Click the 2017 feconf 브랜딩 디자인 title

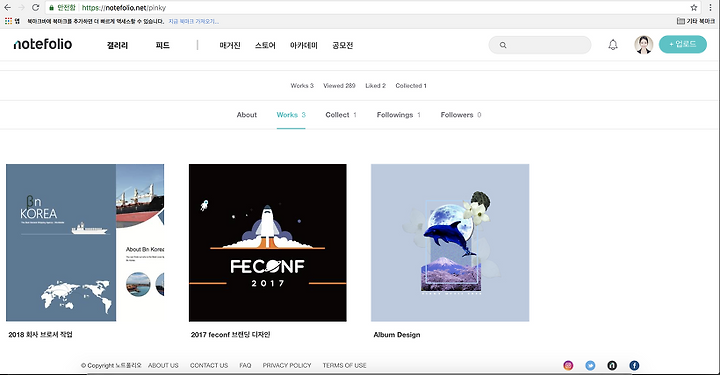pos(231,335)
